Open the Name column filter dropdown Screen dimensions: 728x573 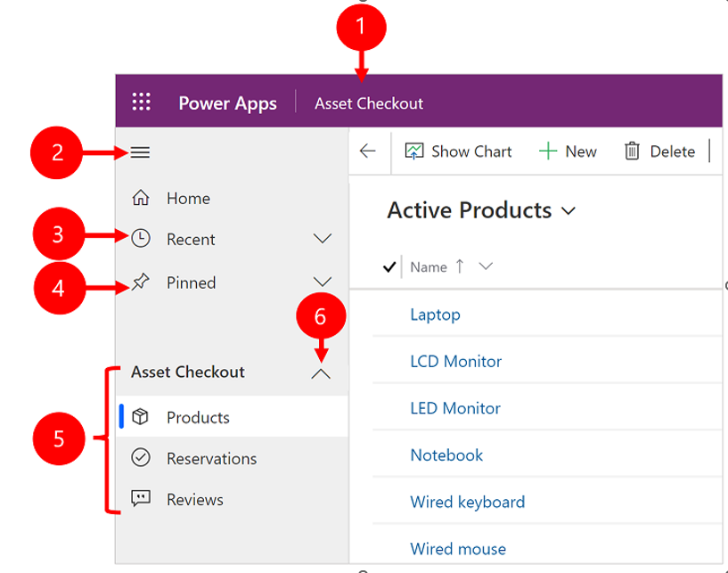(486, 266)
